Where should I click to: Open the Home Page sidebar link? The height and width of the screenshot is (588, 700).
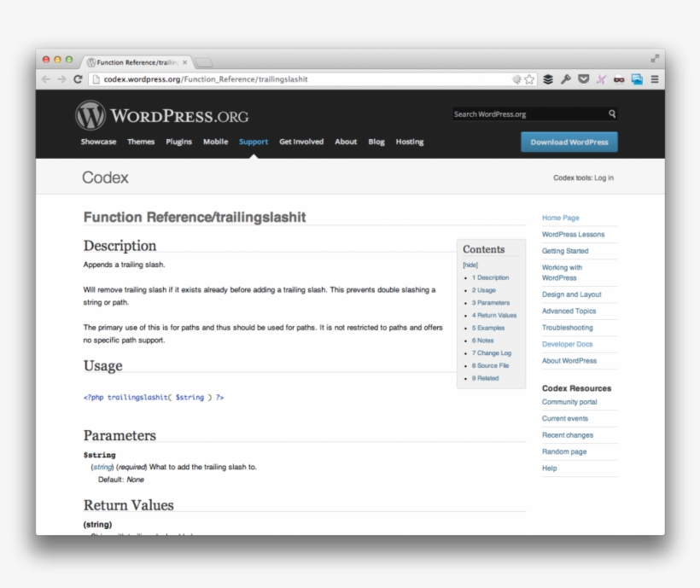pos(560,218)
